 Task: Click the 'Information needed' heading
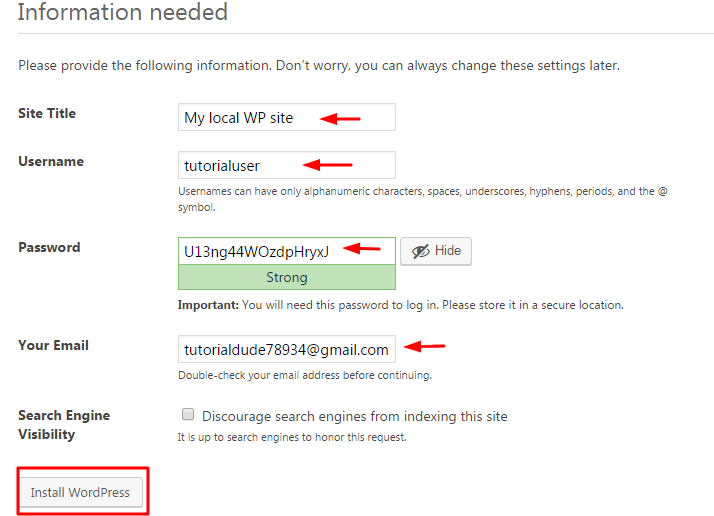pos(122,11)
